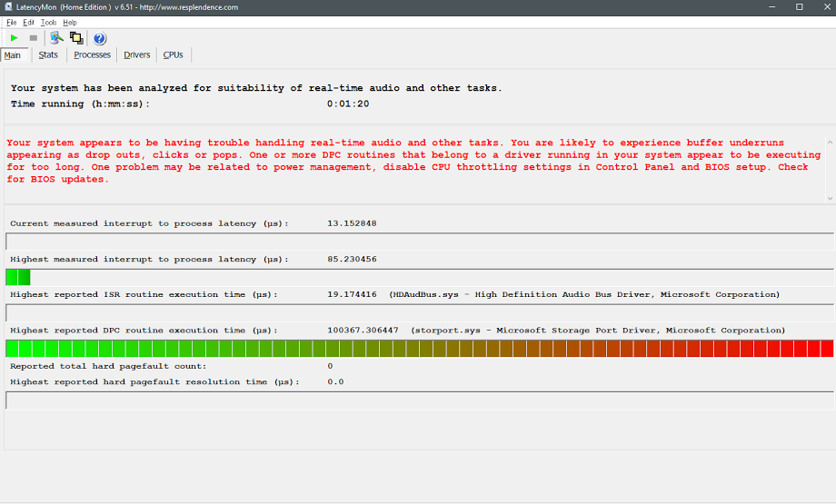The image size is (836, 504).
Task: Click the 'Highest reported ISR routine execution time' label
Action: coord(144,294)
